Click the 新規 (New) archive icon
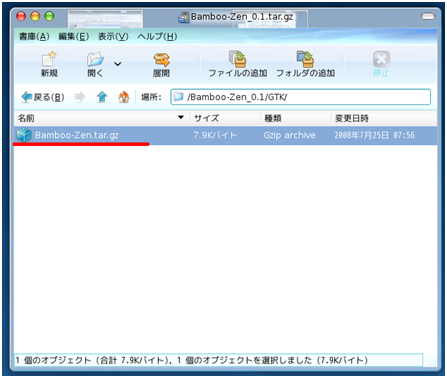 click(49, 59)
